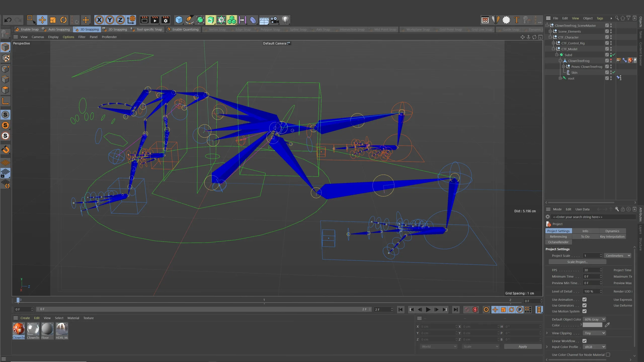This screenshot has height=362, width=644.
Task: Click Render View clapperboard icon
Action: pyautogui.click(x=144, y=20)
